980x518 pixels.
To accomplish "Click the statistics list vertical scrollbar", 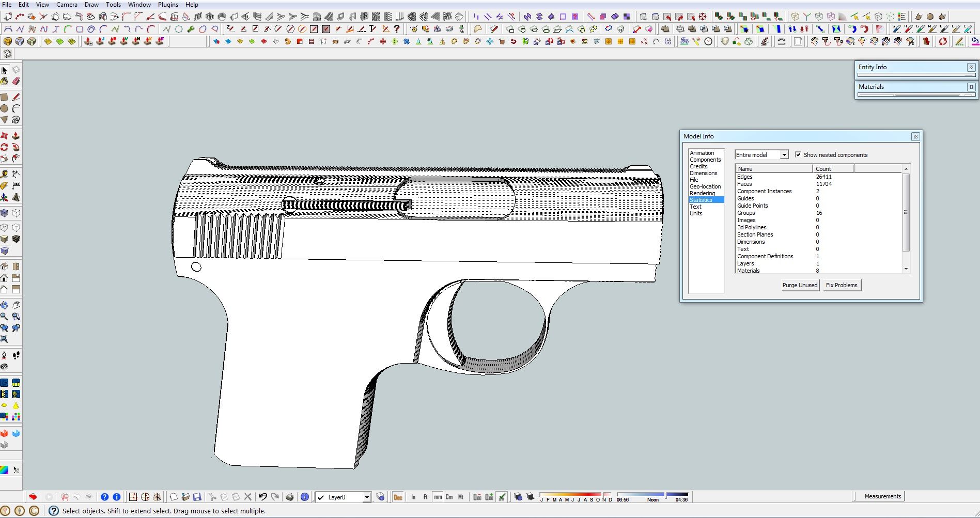I will pyautogui.click(x=906, y=212).
